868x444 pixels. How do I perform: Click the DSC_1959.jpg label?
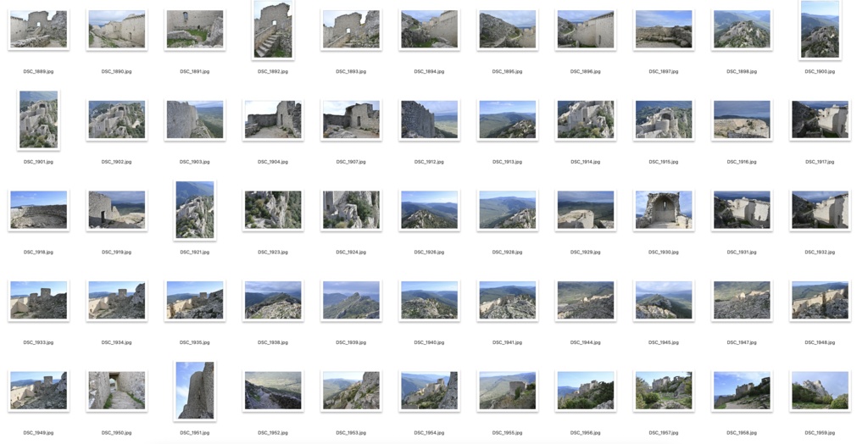pyautogui.click(x=820, y=433)
